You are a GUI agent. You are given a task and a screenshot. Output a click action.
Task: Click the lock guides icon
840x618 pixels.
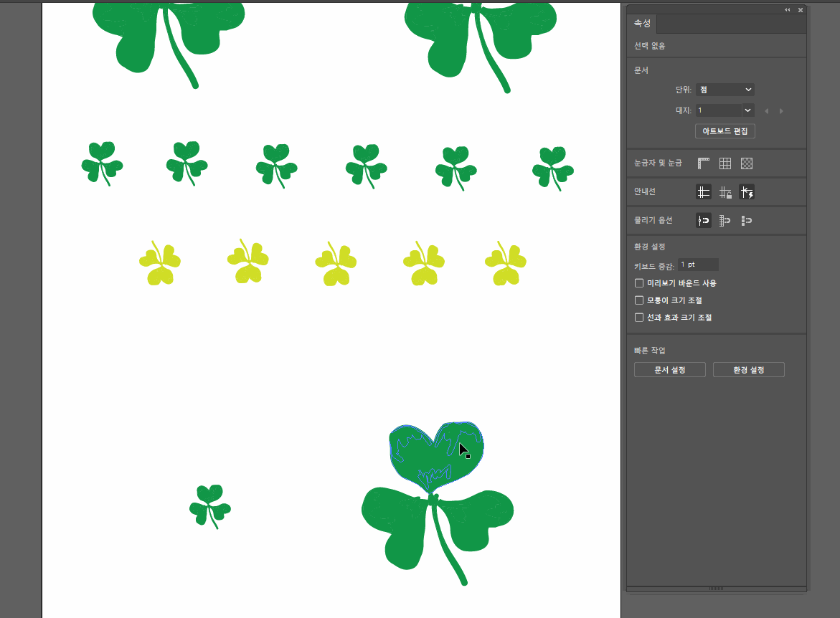[725, 192]
